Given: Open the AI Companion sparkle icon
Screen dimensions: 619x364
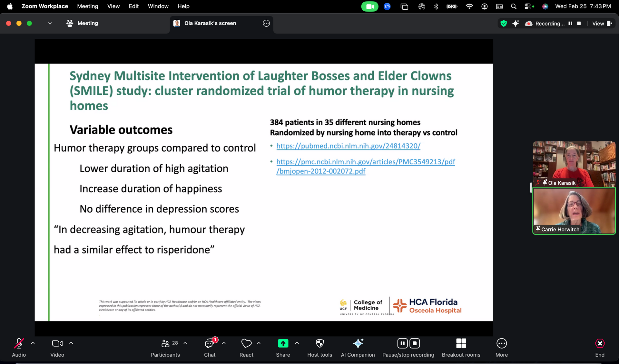Looking at the screenshot, I should (x=358, y=343).
